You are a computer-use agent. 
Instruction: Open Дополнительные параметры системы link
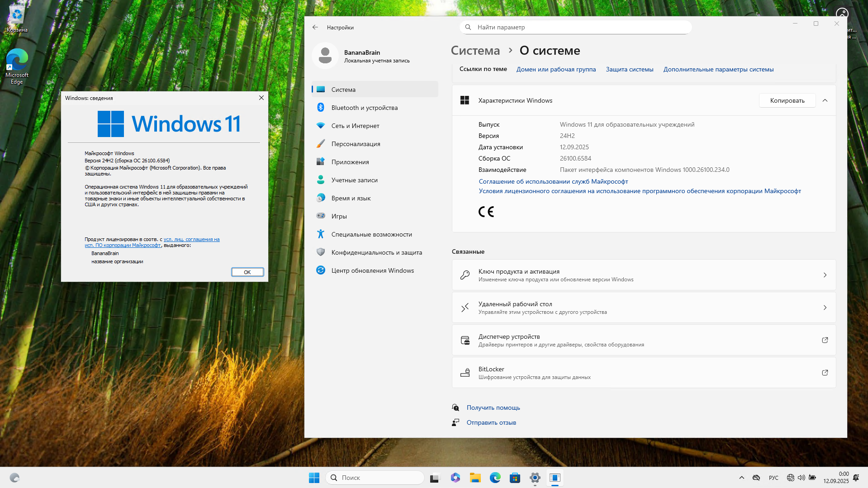tap(718, 69)
